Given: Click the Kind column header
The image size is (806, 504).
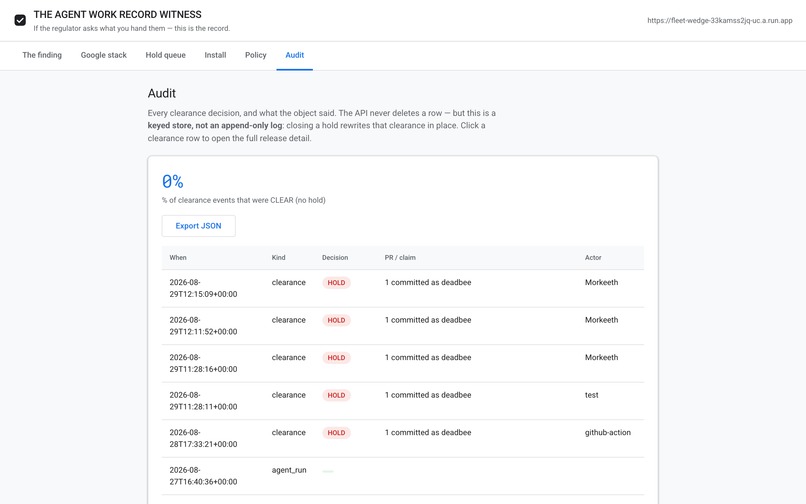Looking at the screenshot, I should coord(279,258).
